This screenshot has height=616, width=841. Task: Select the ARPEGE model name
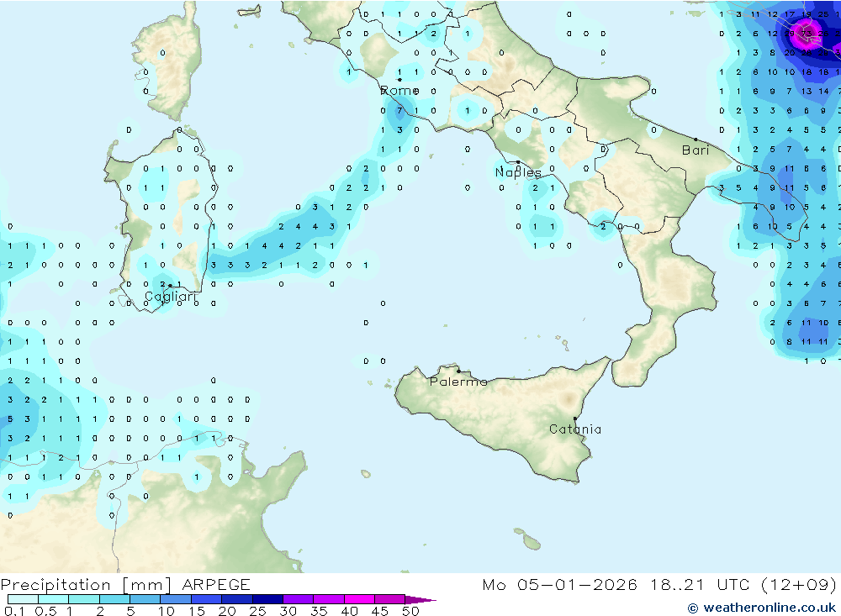point(216,584)
